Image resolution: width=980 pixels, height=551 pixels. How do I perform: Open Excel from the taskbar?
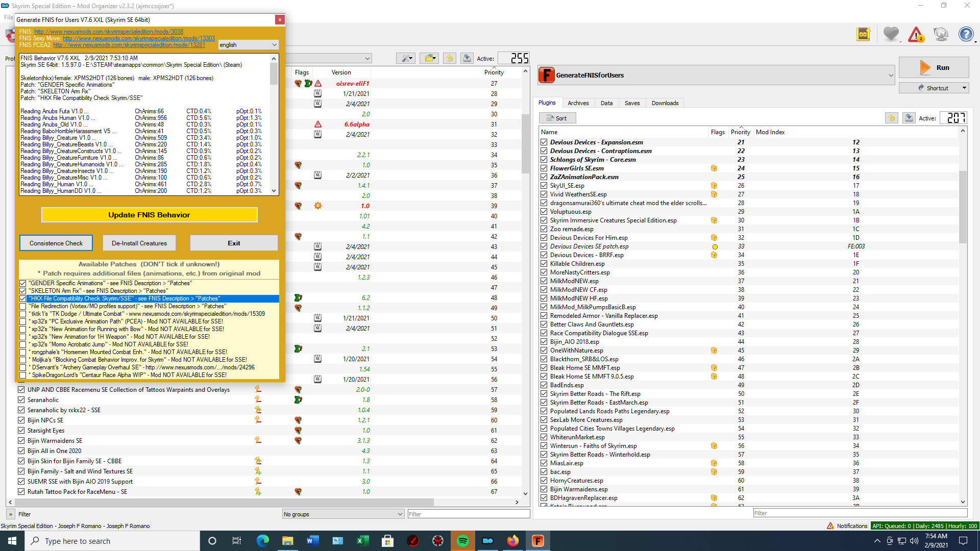click(x=363, y=541)
